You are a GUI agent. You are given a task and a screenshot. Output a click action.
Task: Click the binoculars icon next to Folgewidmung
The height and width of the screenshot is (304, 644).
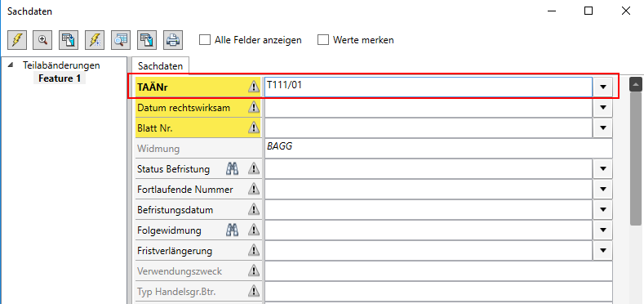click(x=233, y=230)
